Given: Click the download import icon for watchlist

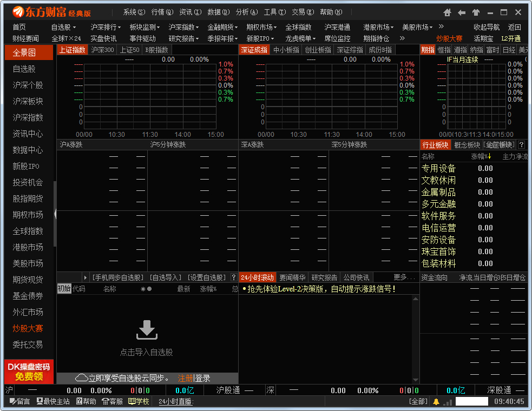Looking at the screenshot, I should 147,330.
